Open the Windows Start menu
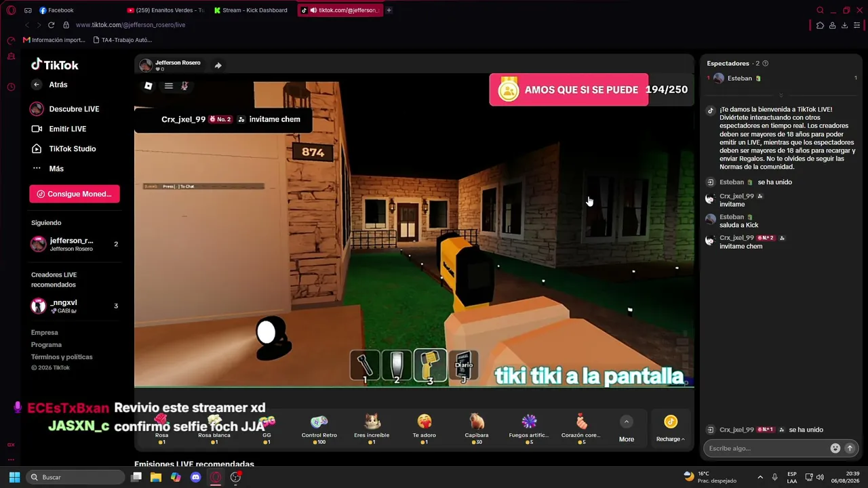 pos(14,477)
